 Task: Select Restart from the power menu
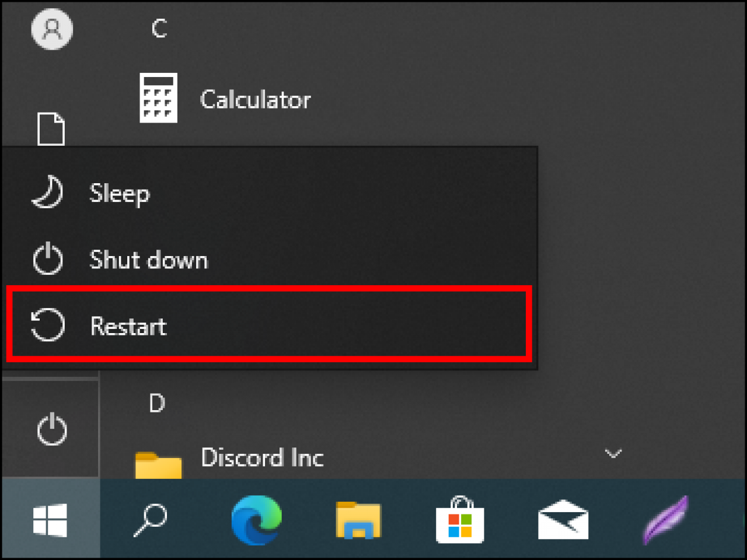pos(127,327)
